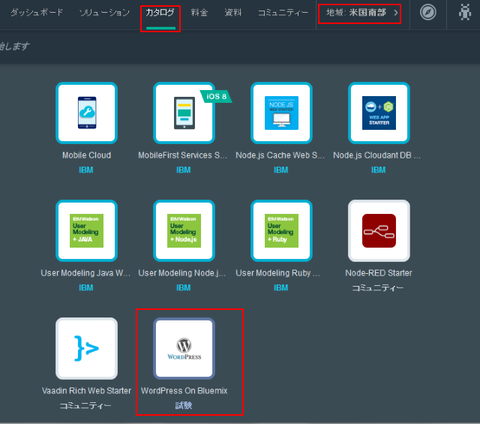Click the compass icon in the header
The width and height of the screenshot is (480, 424).
coord(428,13)
